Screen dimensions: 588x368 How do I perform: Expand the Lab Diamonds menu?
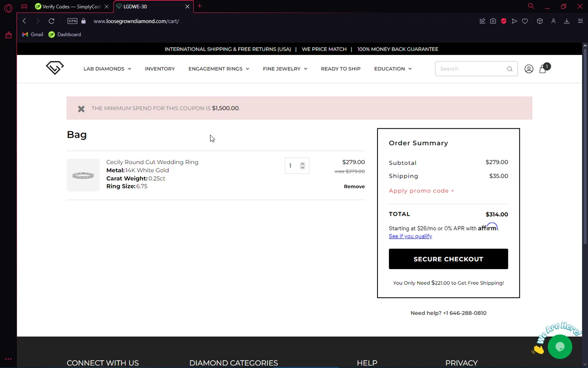[x=107, y=69]
